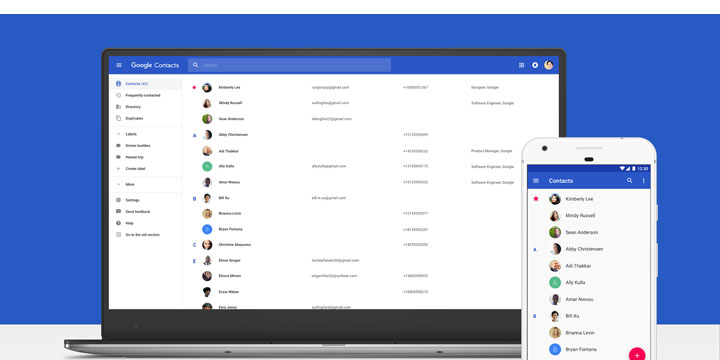Tap Ally Kulla's green letter avatar on phone
Image resolution: width=720 pixels, height=360 pixels.
[555, 282]
